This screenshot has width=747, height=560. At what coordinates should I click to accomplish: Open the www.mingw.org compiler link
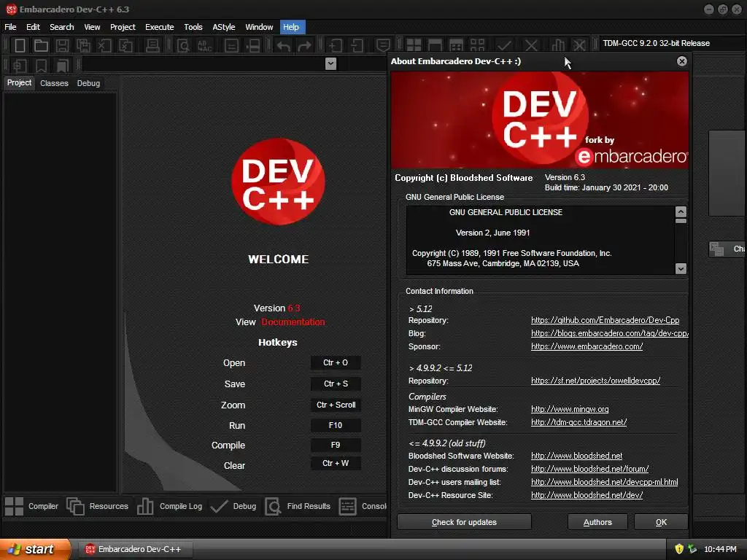point(570,409)
